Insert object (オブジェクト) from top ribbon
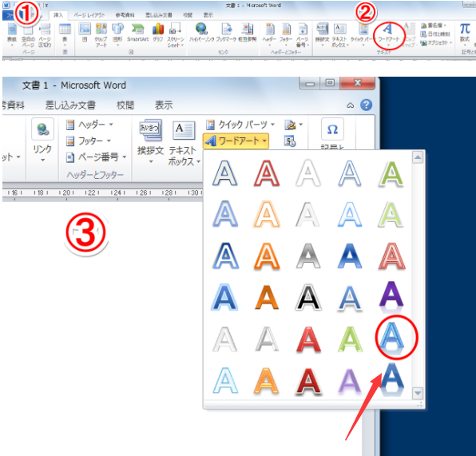 point(436,43)
